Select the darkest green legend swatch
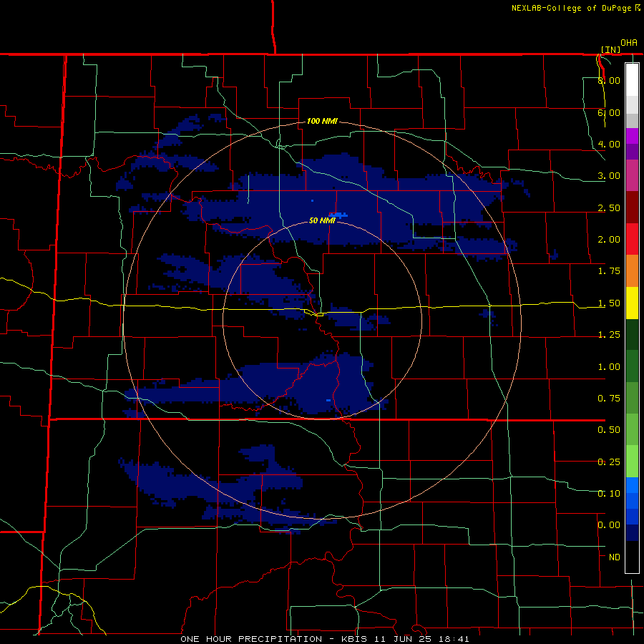Screen dimensions: 644x644 pyautogui.click(x=632, y=334)
